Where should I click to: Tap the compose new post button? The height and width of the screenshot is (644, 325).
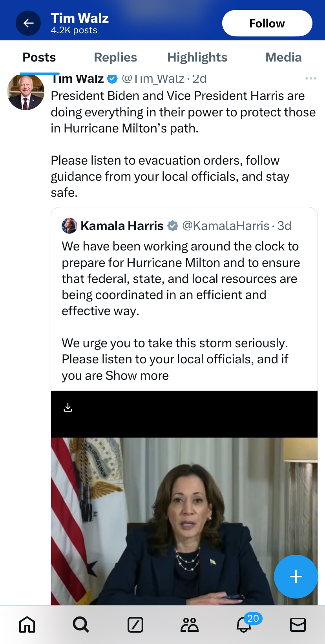tap(296, 576)
